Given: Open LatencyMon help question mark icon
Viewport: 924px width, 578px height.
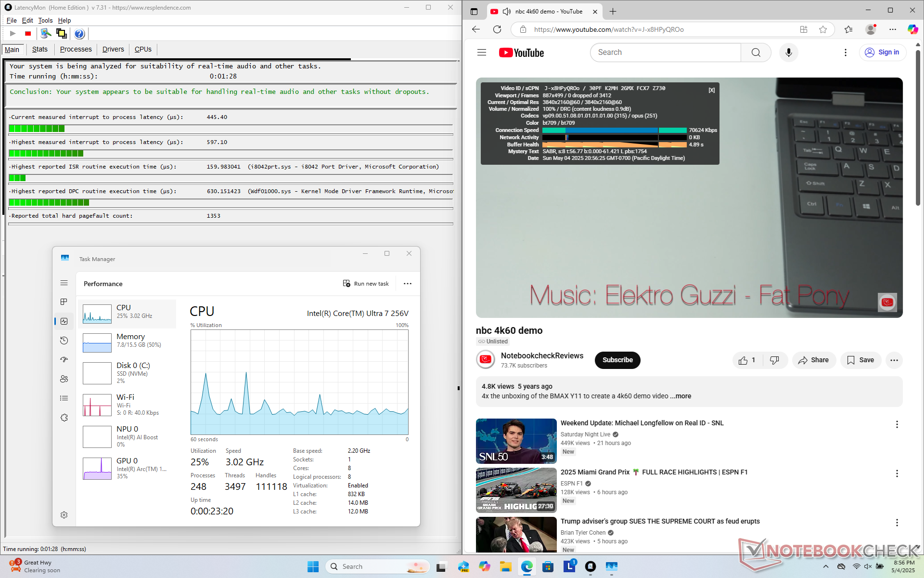Looking at the screenshot, I should 79,33.
